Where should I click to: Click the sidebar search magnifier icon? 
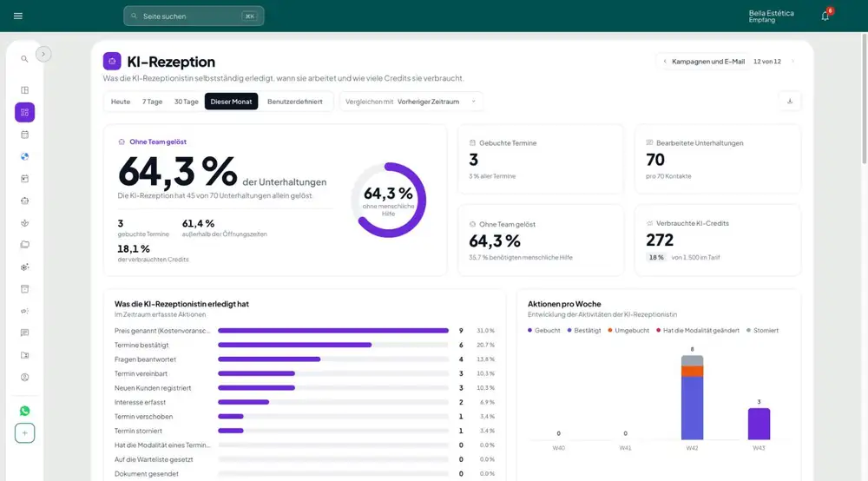tap(24, 59)
